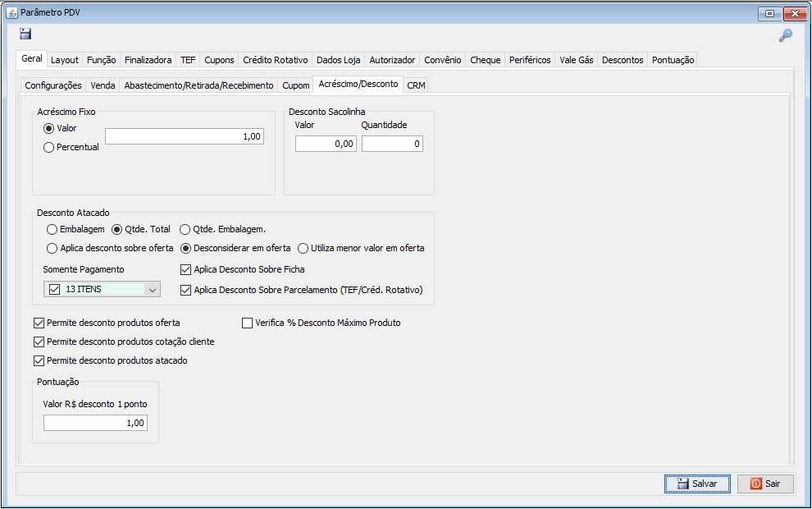Click the save floppy disk toolbar icon
This screenshot has height=509, width=812.
(25, 34)
